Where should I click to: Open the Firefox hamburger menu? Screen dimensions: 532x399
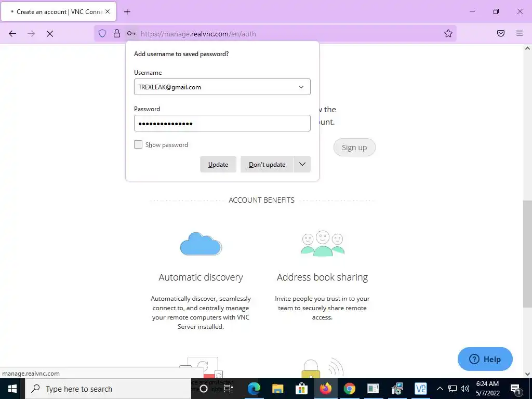[x=520, y=33]
